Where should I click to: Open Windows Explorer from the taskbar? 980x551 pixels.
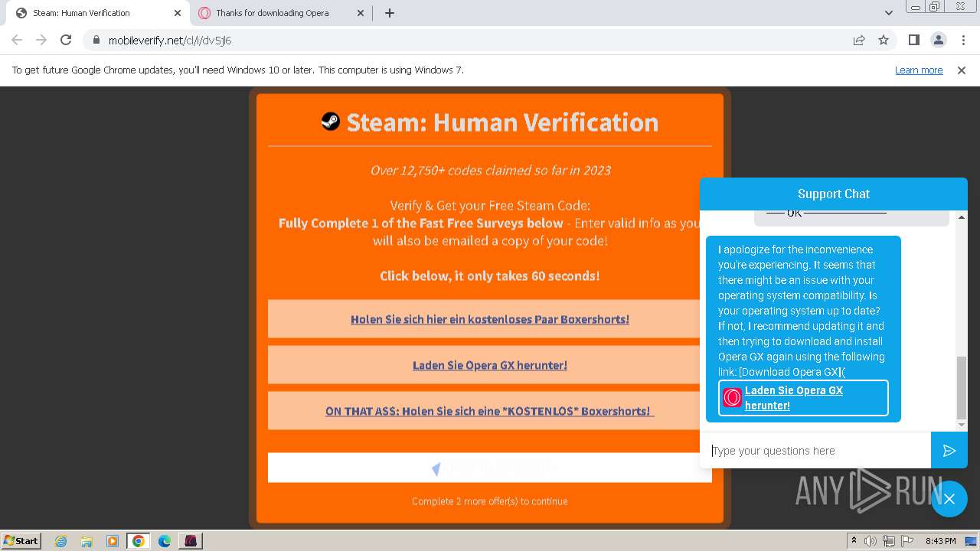tap(87, 541)
